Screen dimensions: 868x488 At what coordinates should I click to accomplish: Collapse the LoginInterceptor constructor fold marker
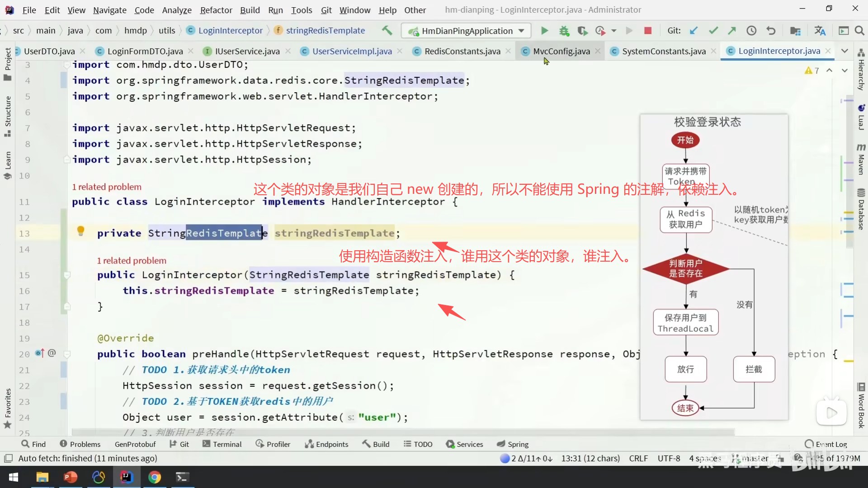point(67,275)
